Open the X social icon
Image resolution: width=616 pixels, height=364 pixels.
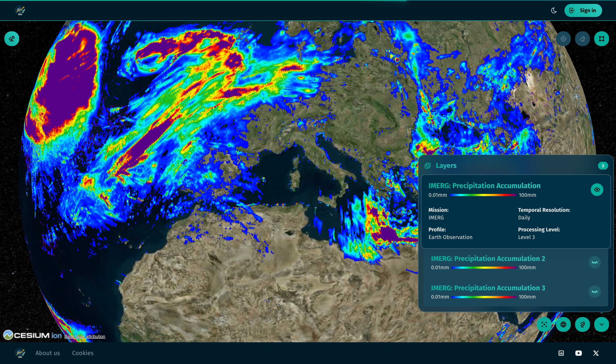[596, 353]
